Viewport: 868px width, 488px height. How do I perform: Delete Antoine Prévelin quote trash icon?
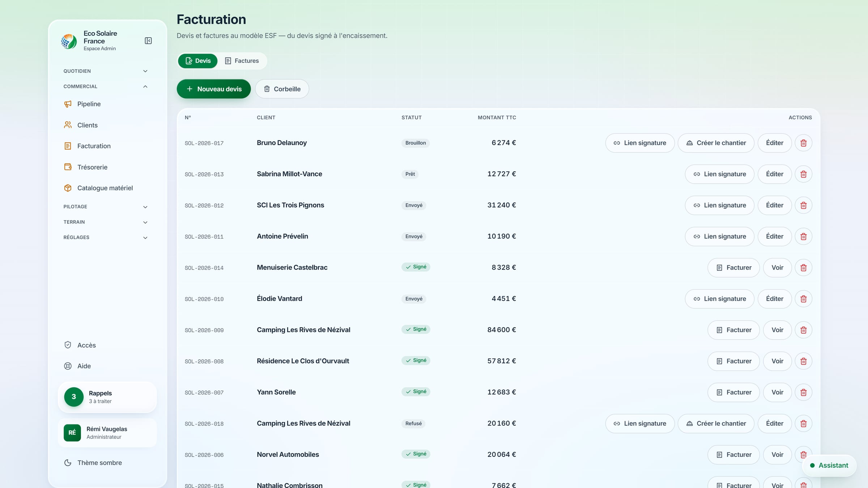pyautogui.click(x=803, y=236)
